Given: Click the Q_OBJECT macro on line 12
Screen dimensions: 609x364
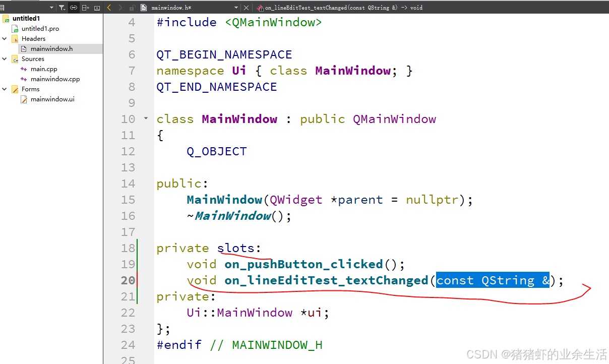Looking at the screenshot, I should (217, 151).
